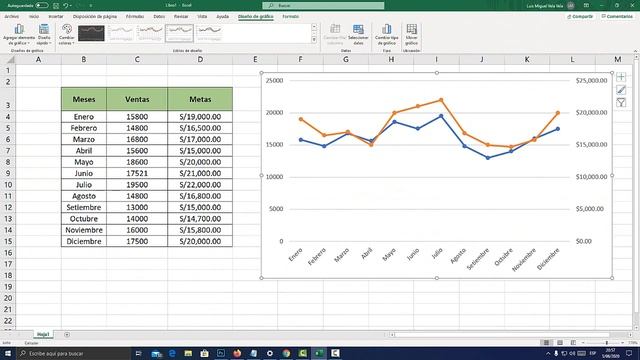Viewport: 640px width, 360px height.
Task: Open the Insertar tab
Action: [56, 17]
